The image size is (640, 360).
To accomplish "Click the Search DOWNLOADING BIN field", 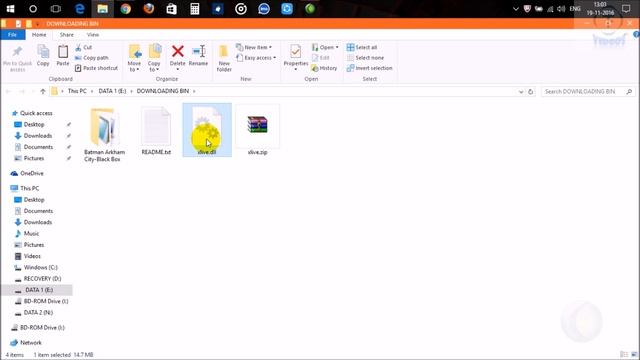I will click(588, 91).
